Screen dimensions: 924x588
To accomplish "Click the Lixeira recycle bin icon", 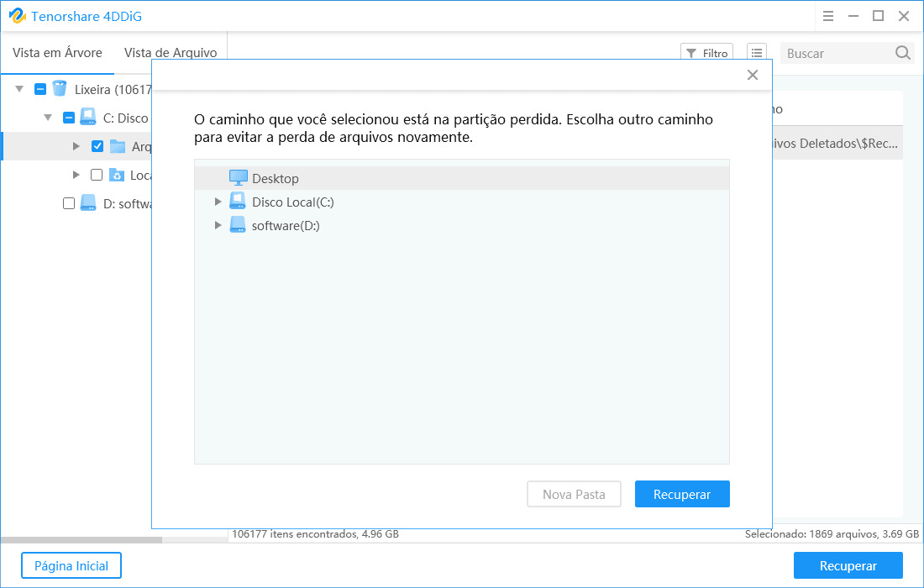I will pyautogui.click(x=59, y=88).
